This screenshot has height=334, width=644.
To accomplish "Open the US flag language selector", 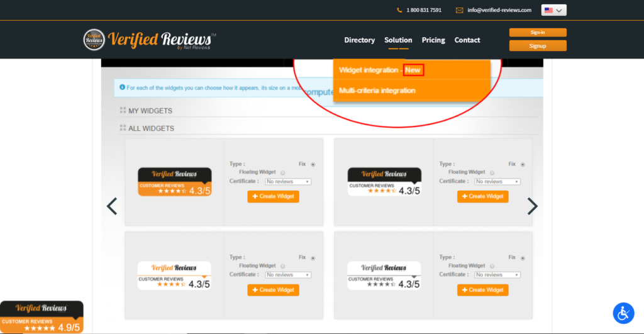I will point(553,10).
